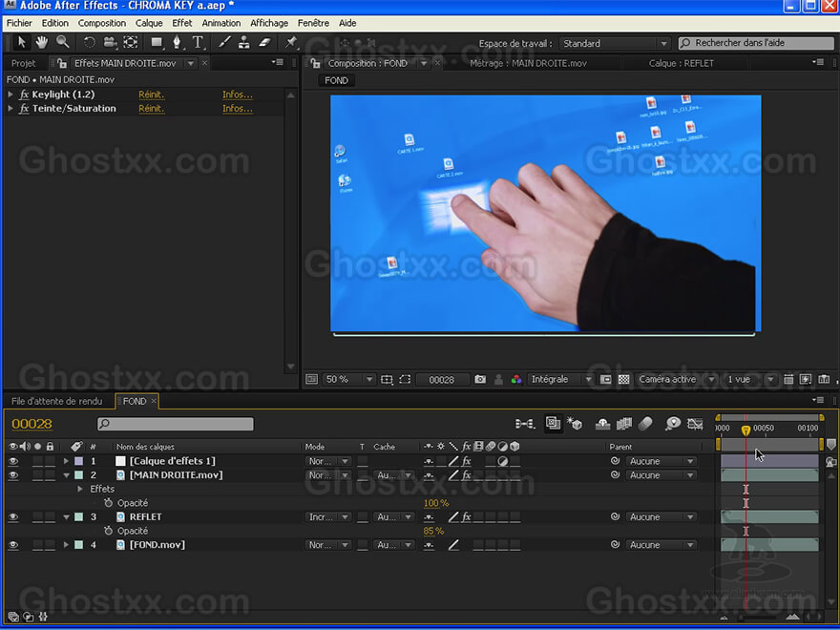The image size is (840, 630).
Task: Toggle adjustment layer switch on Calque d'effets 1
Action: point(502,461)
